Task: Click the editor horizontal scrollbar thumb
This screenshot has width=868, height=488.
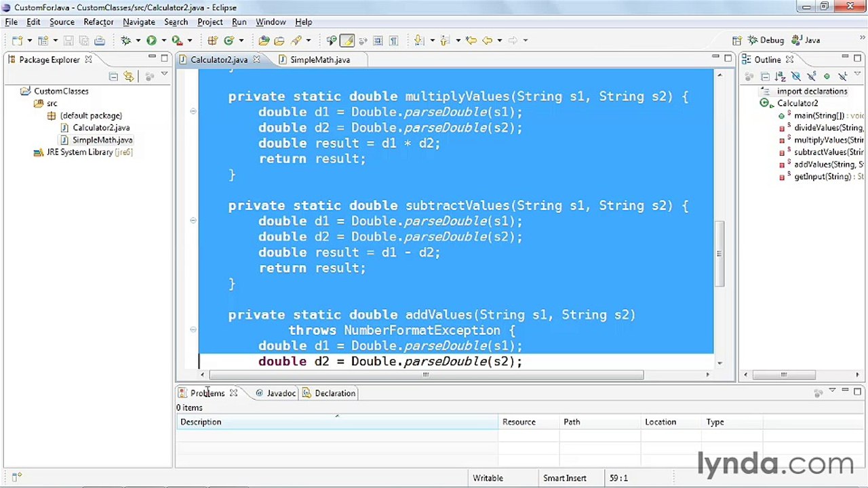Action: 427,375
